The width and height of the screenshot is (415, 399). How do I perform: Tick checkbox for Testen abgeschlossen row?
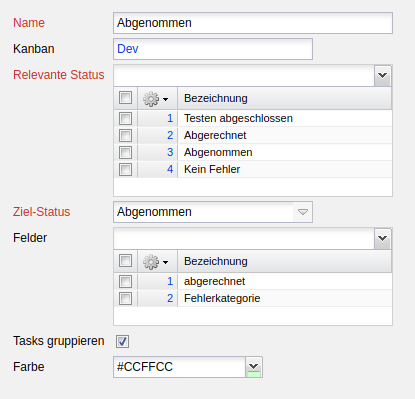click(x=125, y=118)
